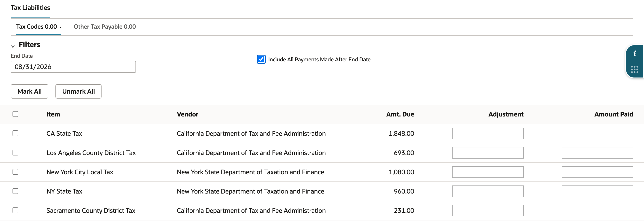Check the New York City Local Tax checkbox
The width and height of the screenshot is (644, 224).
[15, 172]
